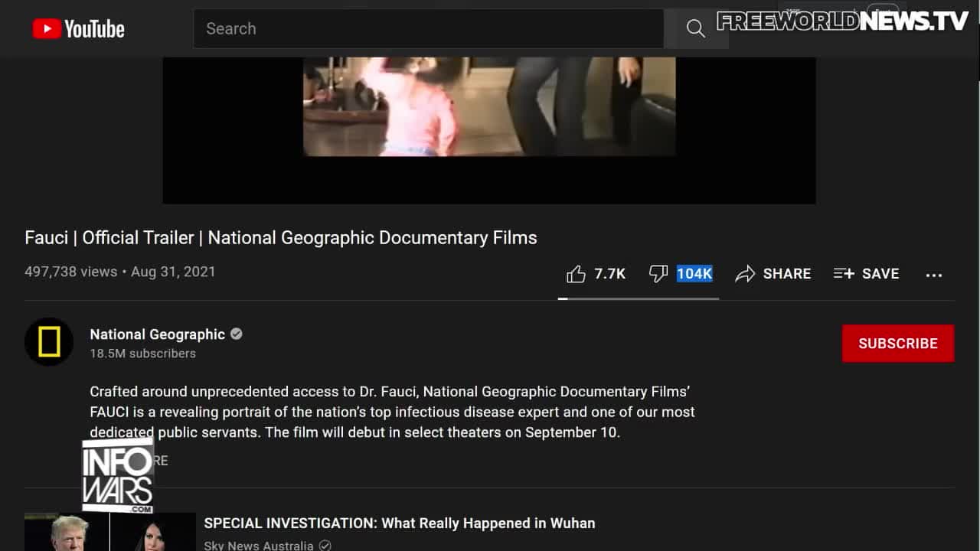Open the Wuhan Special Investigation video thumbnail

click(x=110, y=532)
